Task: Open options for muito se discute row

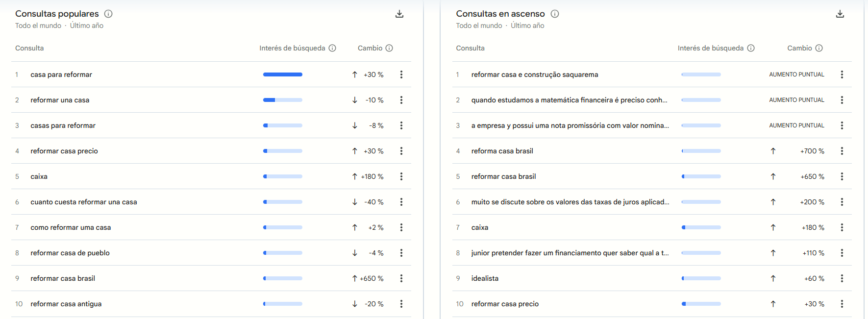Action: 842,202
